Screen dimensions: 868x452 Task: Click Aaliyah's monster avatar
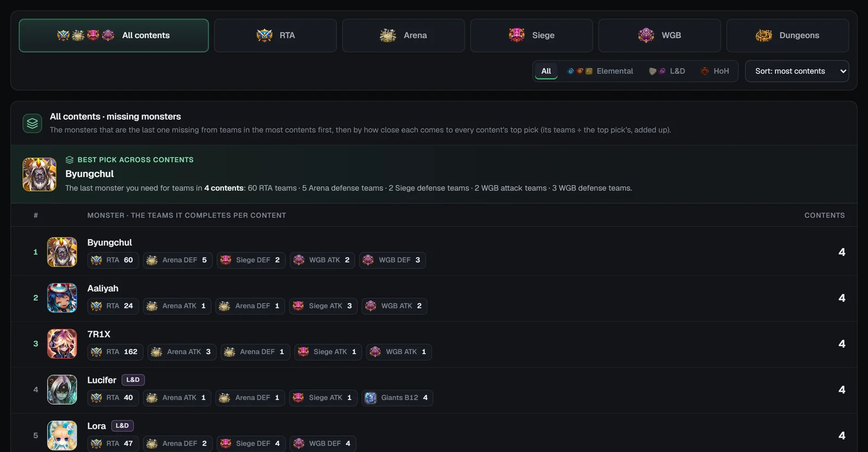point(62,298)
